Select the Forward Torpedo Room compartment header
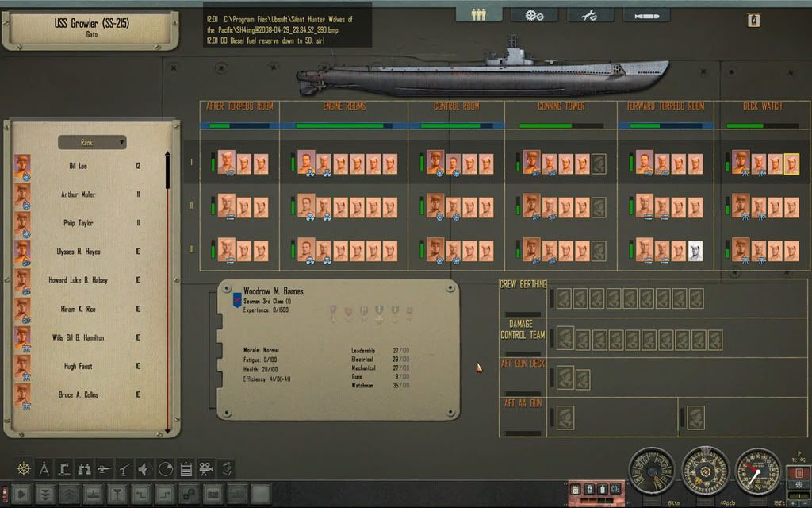The height and width of the screenshot is (508, 812). pos(665,106)
